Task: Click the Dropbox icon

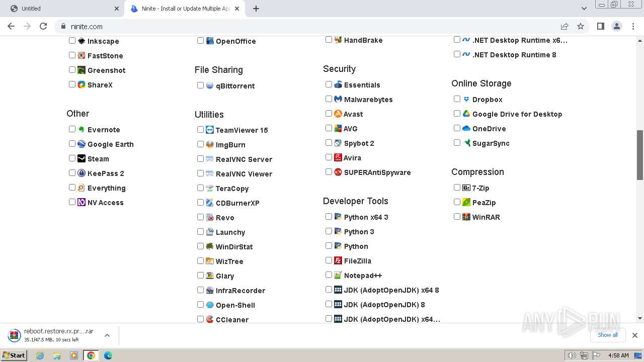Action: [x=466, y=99]
